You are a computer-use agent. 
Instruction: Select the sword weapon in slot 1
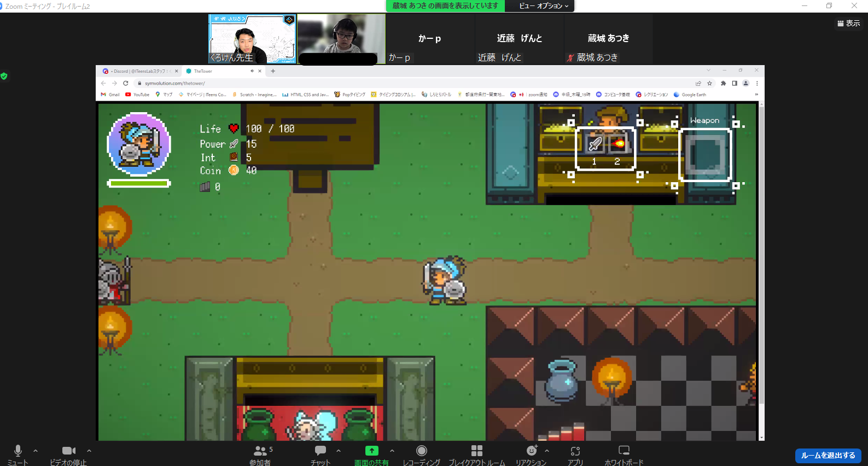595,144
